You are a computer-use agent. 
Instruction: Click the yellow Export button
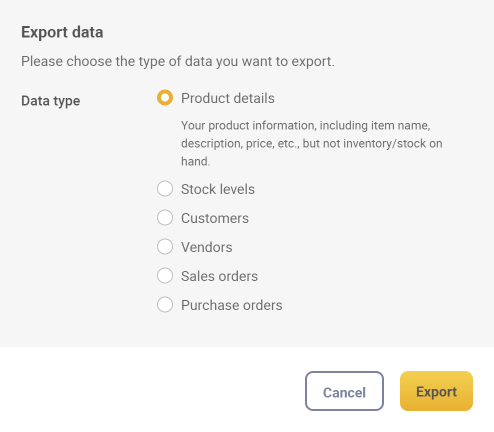point(436,391)
